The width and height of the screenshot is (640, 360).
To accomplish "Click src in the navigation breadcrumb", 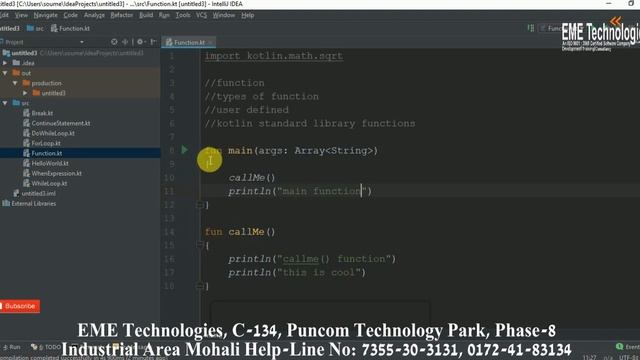I will (36, 29).
